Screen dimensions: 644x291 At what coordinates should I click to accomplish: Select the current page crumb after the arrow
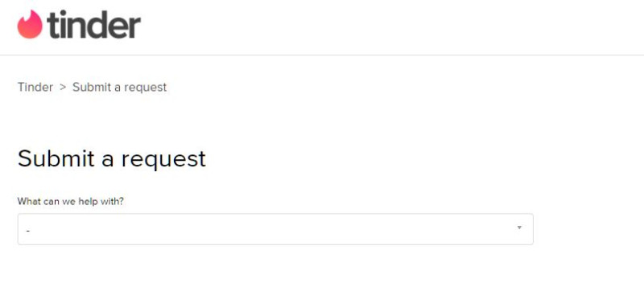tap(119, 87)
